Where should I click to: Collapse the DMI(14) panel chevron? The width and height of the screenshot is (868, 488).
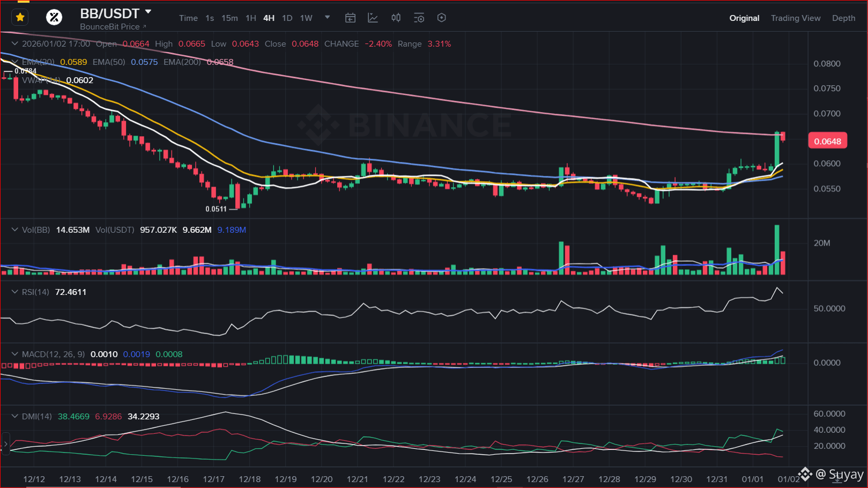tap(15, 417)
